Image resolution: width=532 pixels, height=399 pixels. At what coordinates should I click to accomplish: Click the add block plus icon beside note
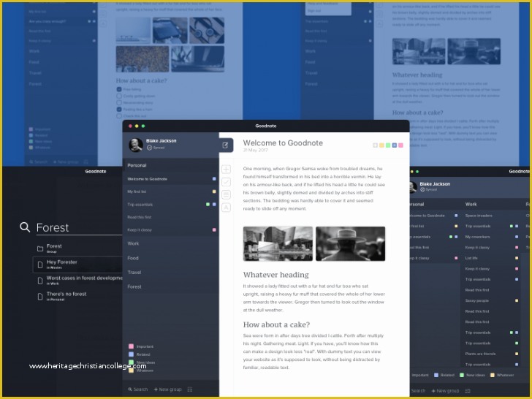point(227,169)
